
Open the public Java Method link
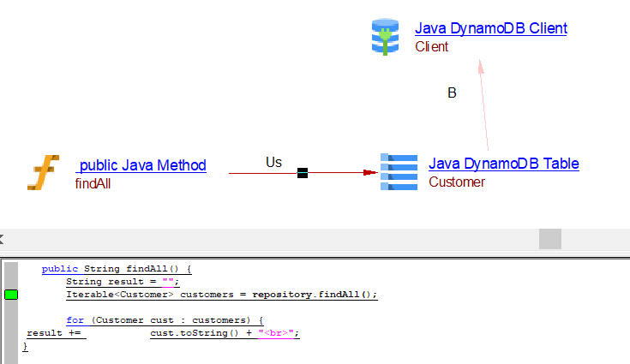point(141,165)
